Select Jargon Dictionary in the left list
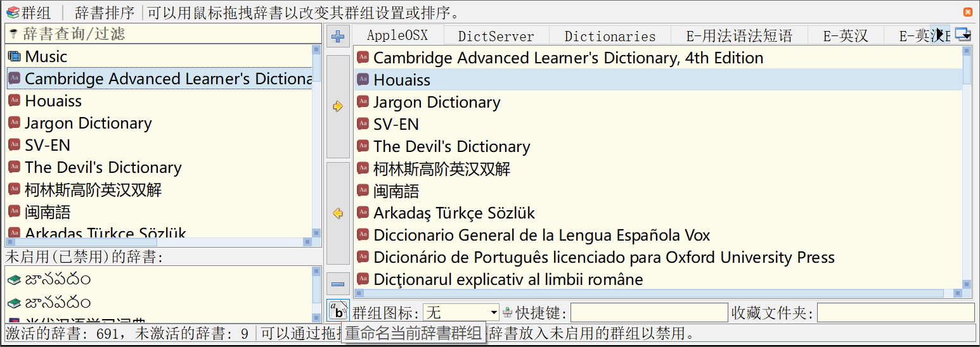The image size is (980, 347). click(x=88, y=123)
